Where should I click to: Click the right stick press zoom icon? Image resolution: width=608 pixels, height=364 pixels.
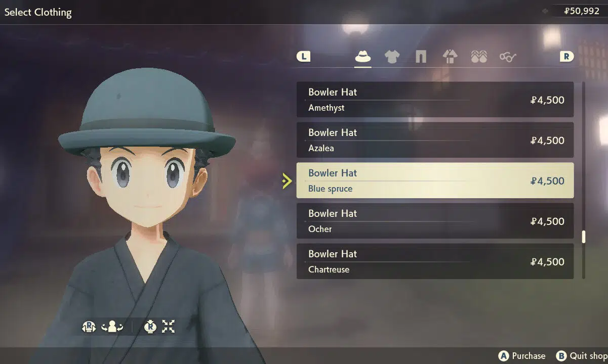click(150, 327)
